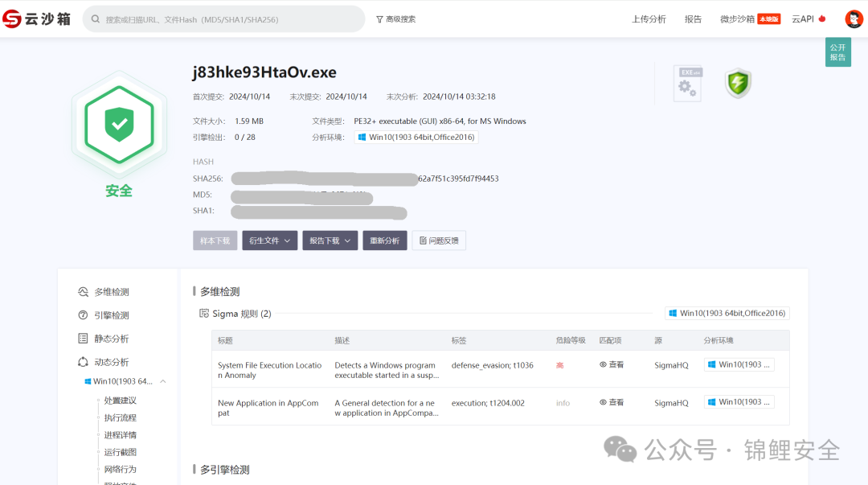Click the green lightning shield icon

click(x=738, y=84)
